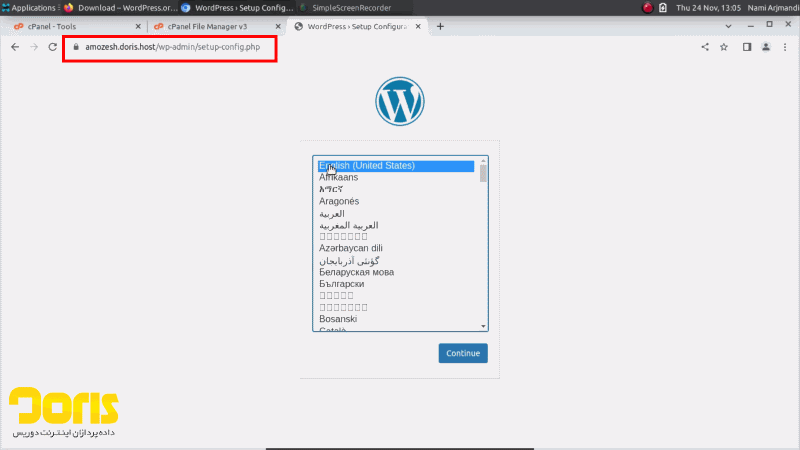This screenshot has width=800, height=450.
Task: Click the language list scroll down arrow
Action: click(483, 327)
